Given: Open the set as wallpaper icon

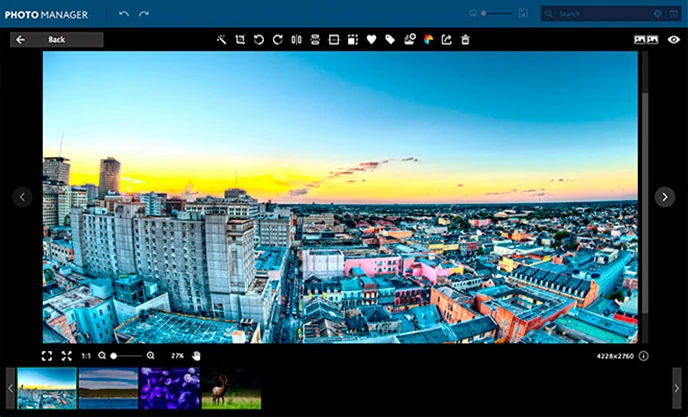Looking at the screenshot, I should point(409,40).
